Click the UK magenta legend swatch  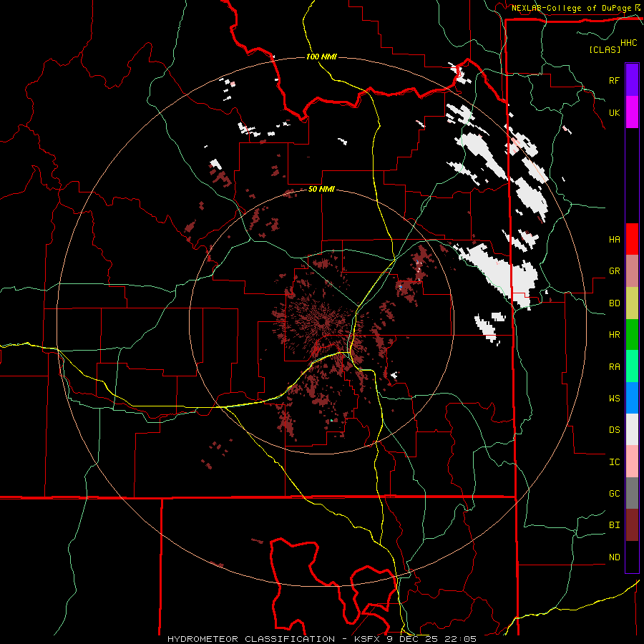coord(632,112)
